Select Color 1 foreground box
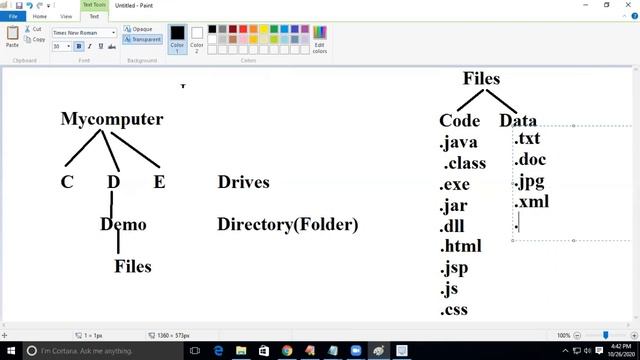 tap(177, 39)
